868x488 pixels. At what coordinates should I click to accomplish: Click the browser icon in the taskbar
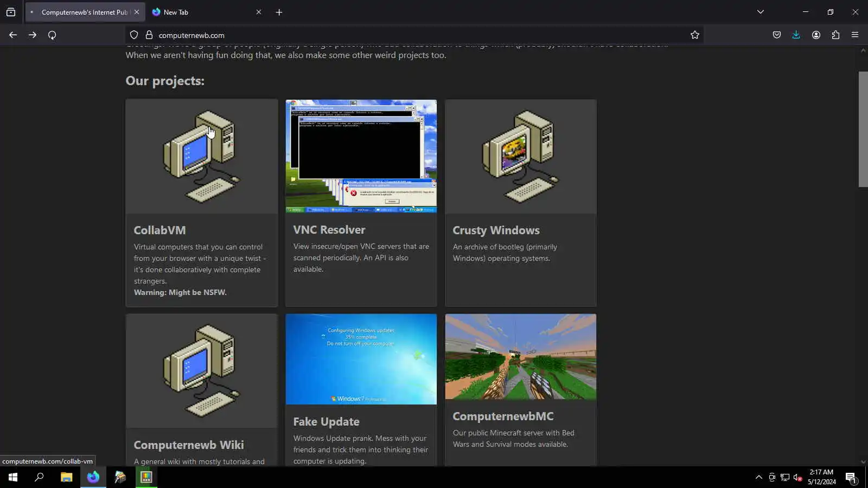(x=93, y=477)
